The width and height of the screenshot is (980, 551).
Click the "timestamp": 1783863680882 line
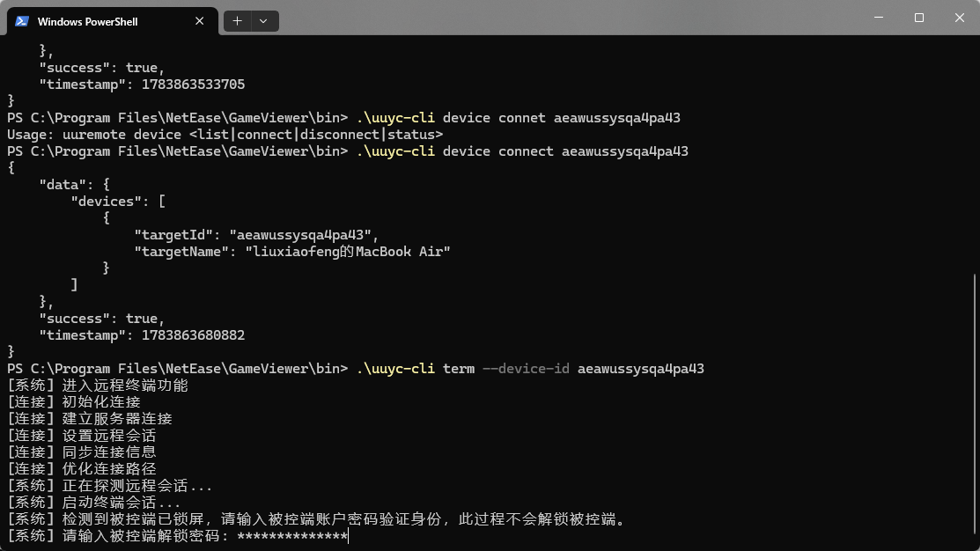(x=142, y=335)
